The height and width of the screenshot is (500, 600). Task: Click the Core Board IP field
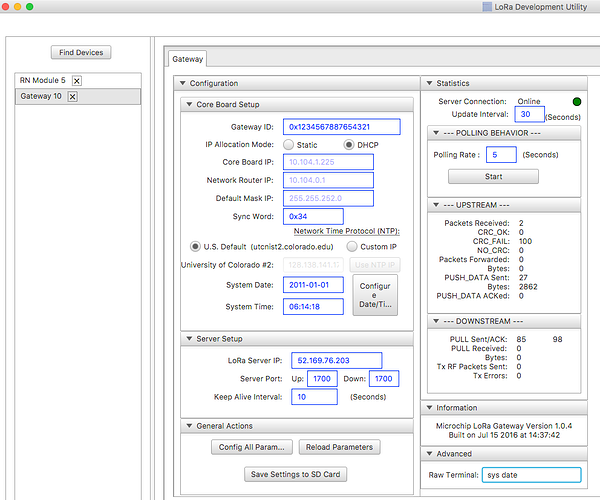(328, 162)
